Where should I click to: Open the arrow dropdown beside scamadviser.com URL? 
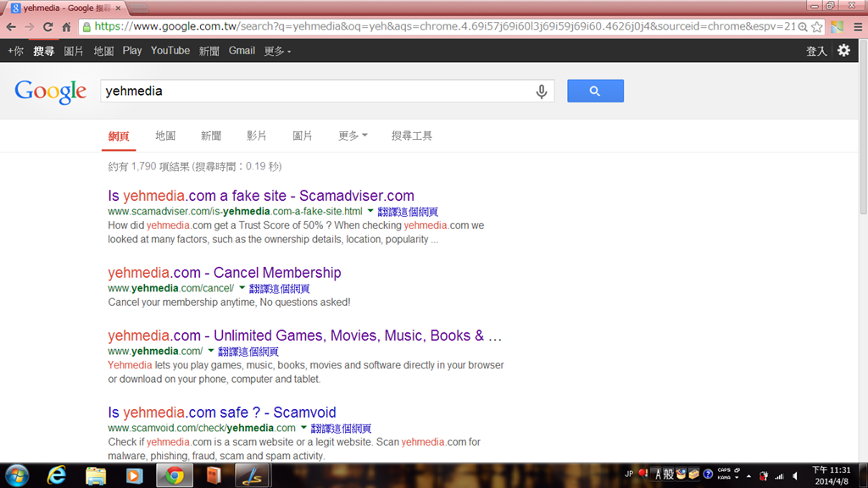pos(370,211)
